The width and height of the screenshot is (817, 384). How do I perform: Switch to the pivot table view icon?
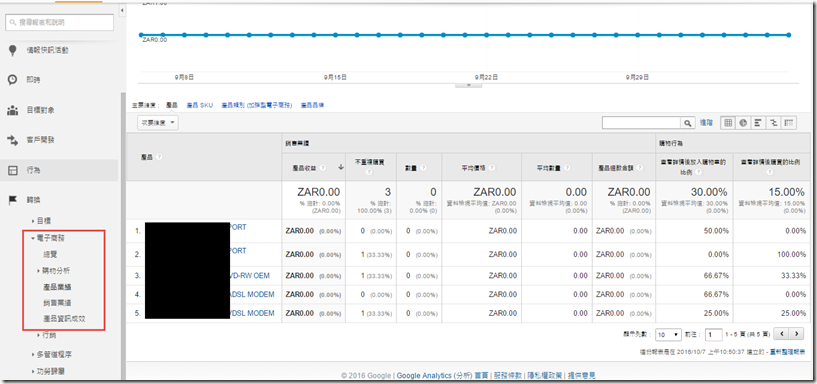click(x=789, y=123)
